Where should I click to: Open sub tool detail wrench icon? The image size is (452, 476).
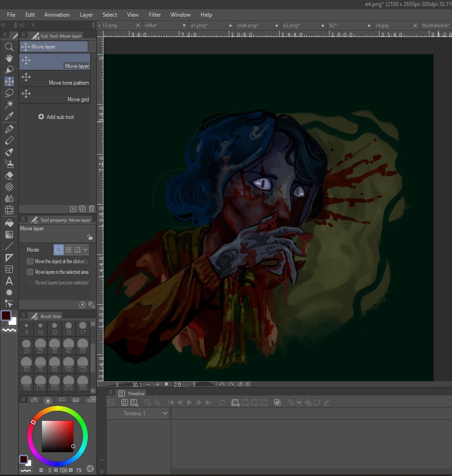coord(92,304)
